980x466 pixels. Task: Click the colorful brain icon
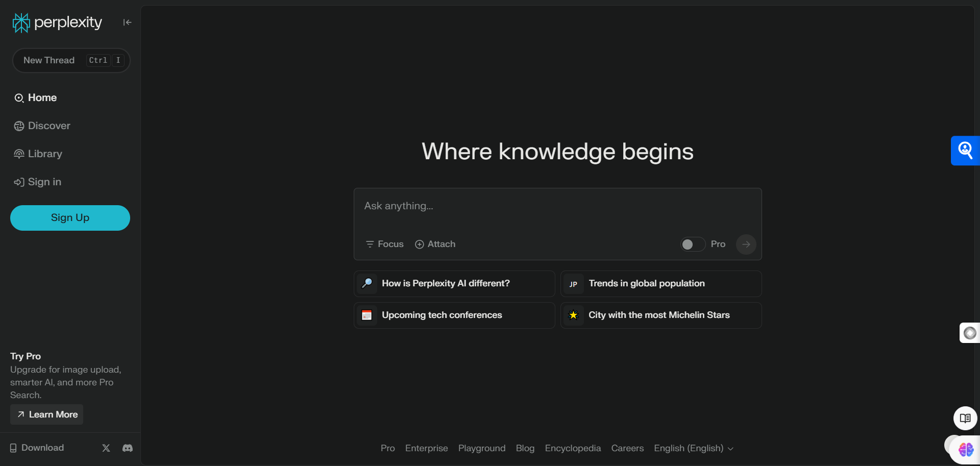(966, 450)
